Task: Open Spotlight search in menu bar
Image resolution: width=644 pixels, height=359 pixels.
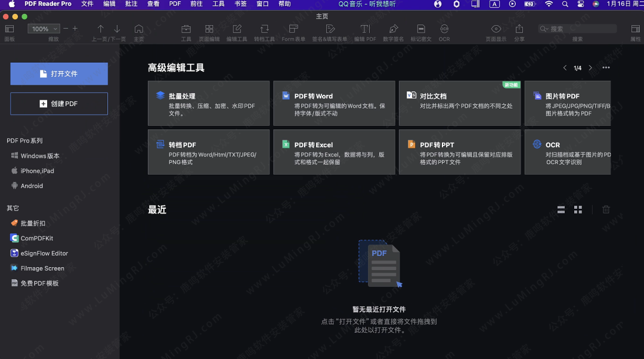Action: click(565, 4)
